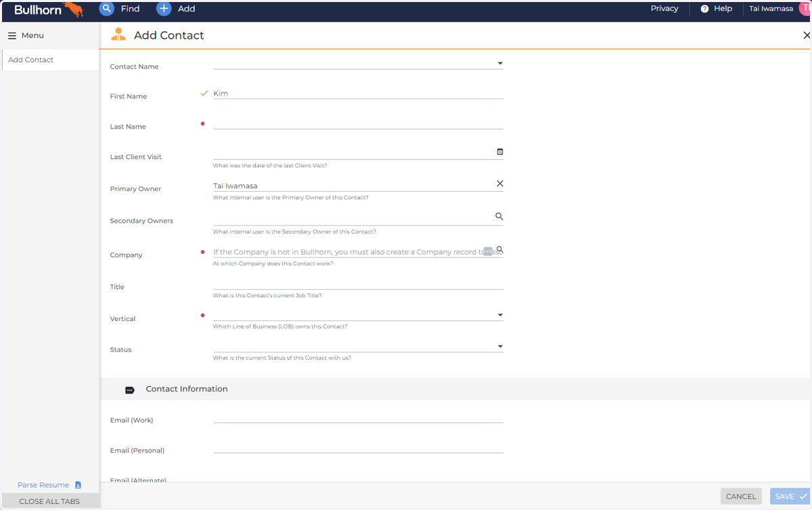
Task: Expand the Contact Name dropdown
Action: tap(500, 64)
